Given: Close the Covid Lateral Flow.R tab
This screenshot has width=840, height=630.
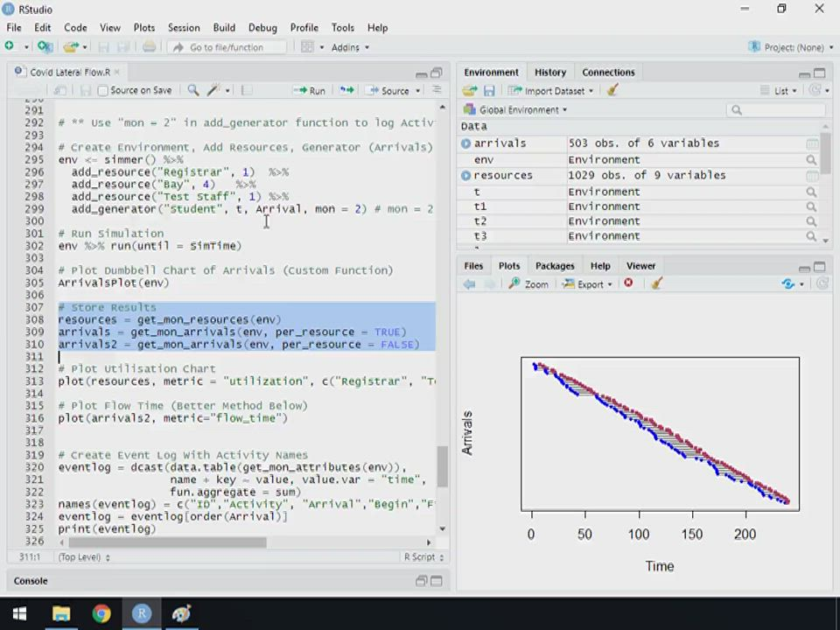Looking at the screenshot, I should tap(117, 72).
